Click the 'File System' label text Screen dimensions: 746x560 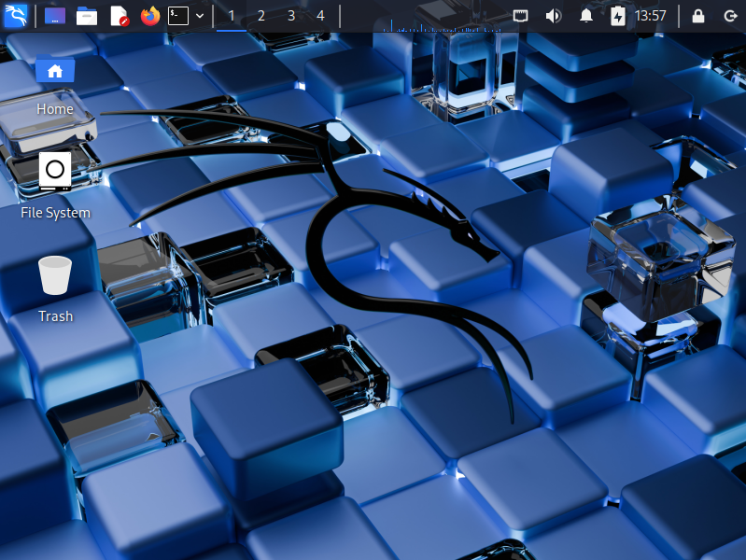coord(56,213)
